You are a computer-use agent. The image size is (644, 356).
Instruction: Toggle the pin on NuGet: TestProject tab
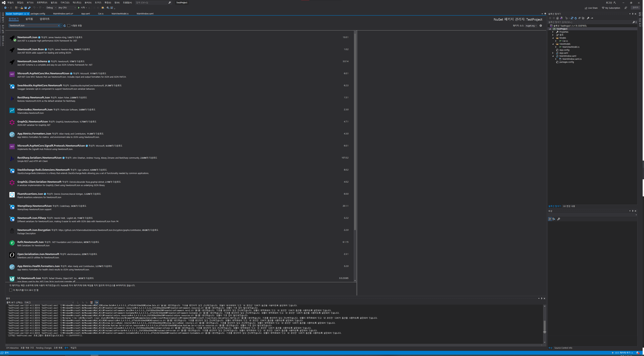coord(25,14)
